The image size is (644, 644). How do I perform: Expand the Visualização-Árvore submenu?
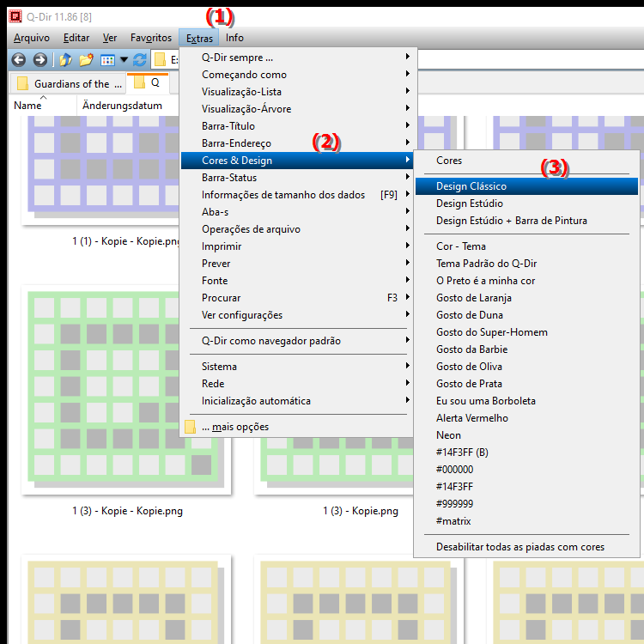click(297, 109)
